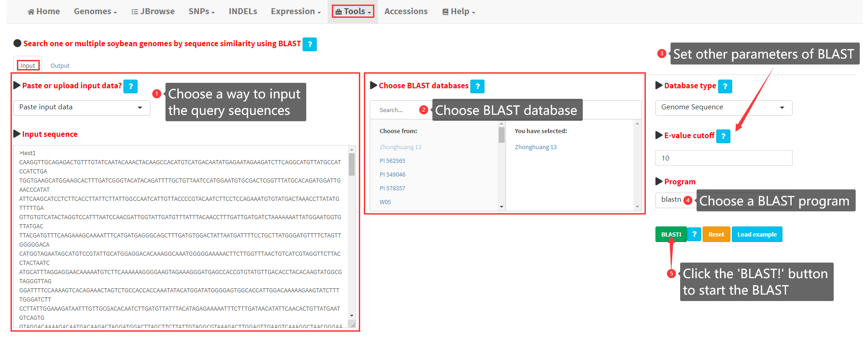Viewport: 868px width, 339px height.
Task: Open the Tools menu
Action: (353, 11)
